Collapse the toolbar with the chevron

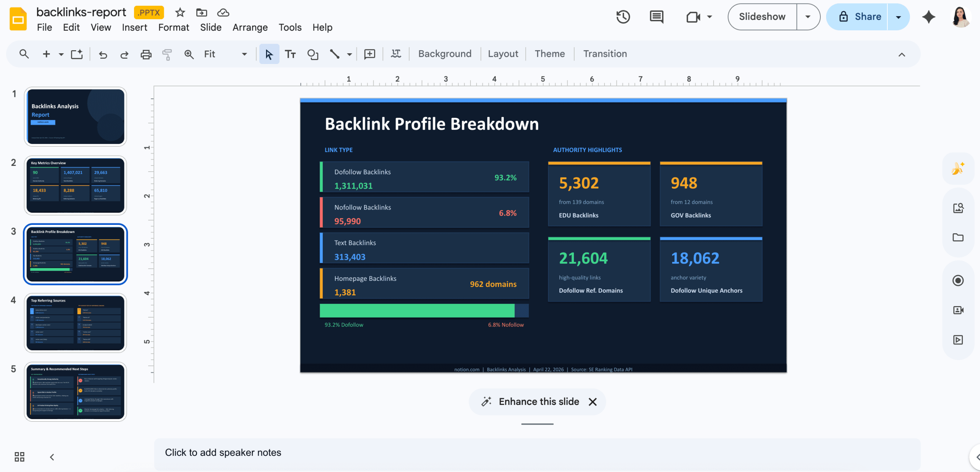pyautogui.click(x=902, y=54)
